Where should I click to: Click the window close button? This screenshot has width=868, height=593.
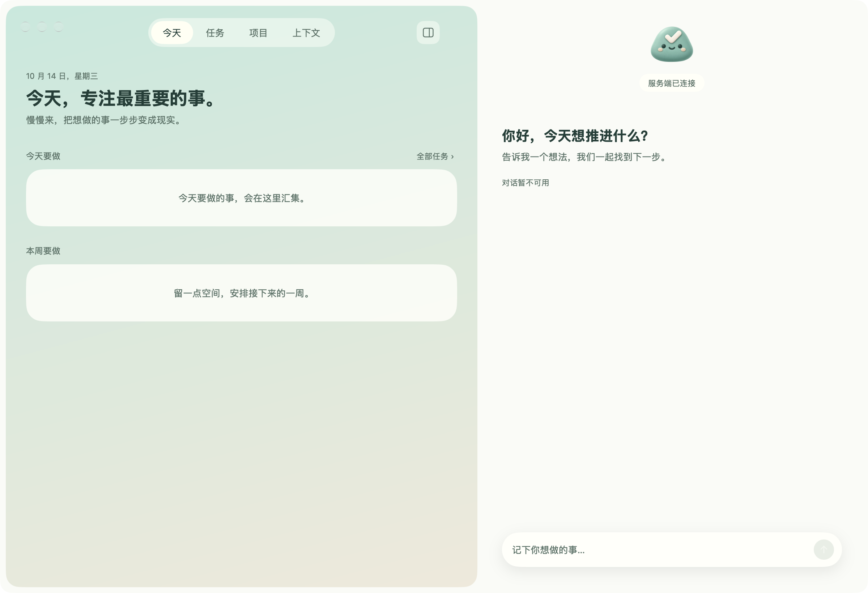click(x=25, y=26)
